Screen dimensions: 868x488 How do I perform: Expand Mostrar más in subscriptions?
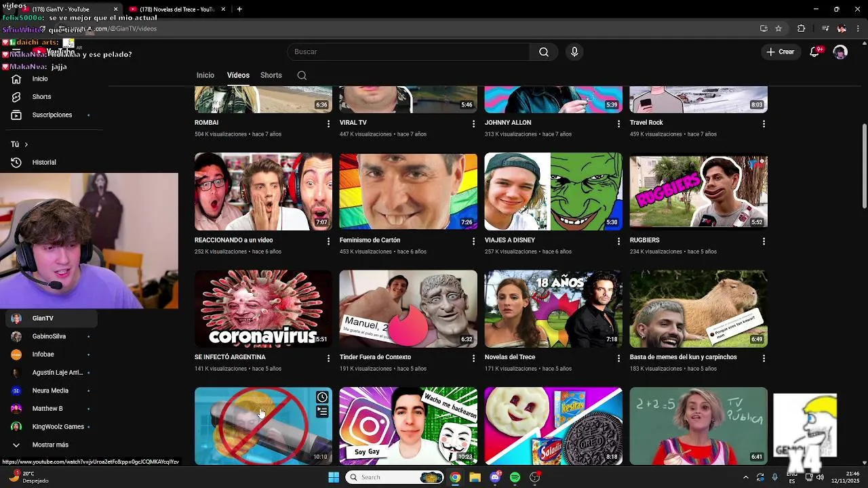(52, 445)
